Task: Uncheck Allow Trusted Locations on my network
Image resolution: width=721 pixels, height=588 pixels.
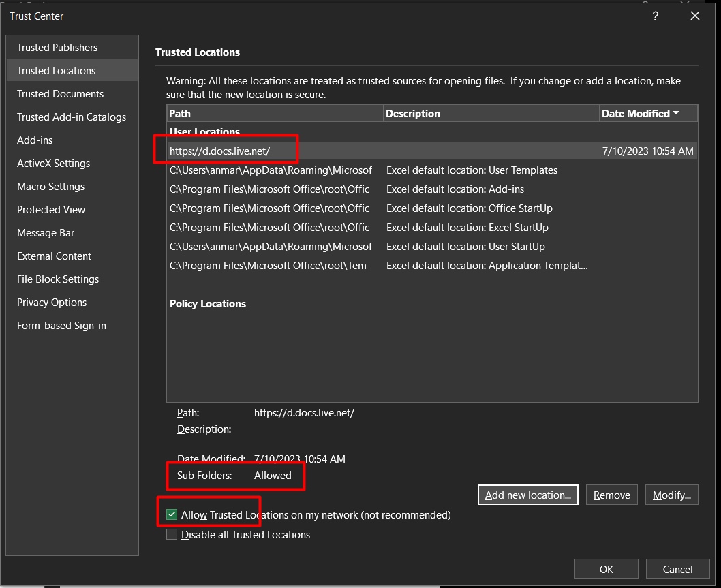Action: coord(172,515)
